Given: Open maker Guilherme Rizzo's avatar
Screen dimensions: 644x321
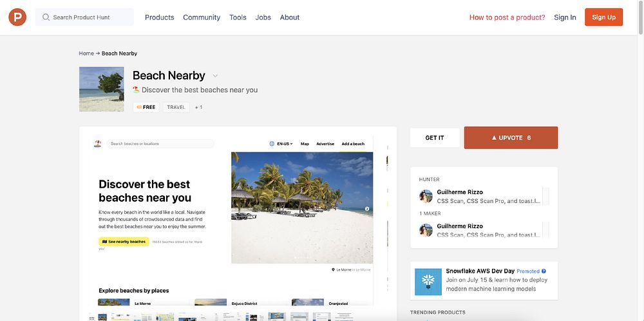Looking at the screenshot, I should 426,230.
